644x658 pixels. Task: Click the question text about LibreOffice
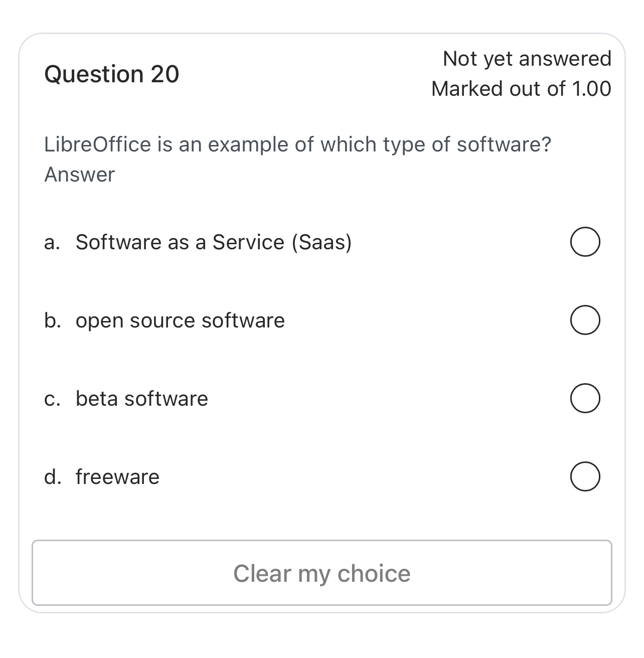click(x=298, y=144)
